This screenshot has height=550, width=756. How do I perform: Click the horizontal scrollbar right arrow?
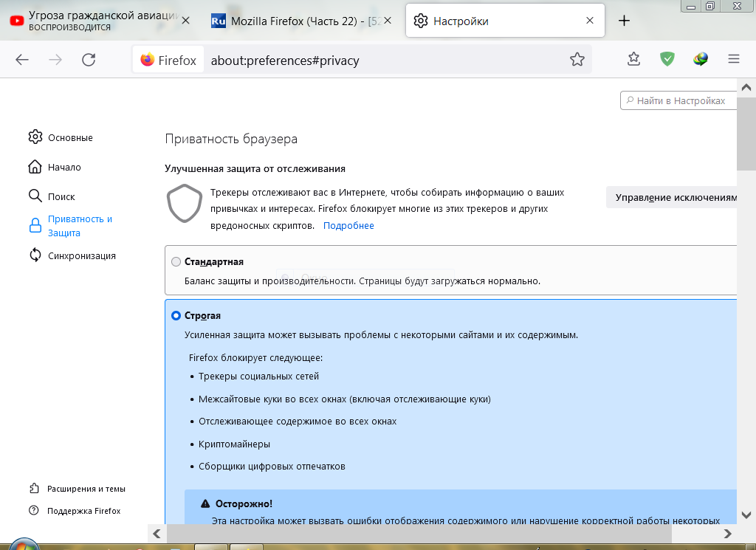(x=727, y=534)
